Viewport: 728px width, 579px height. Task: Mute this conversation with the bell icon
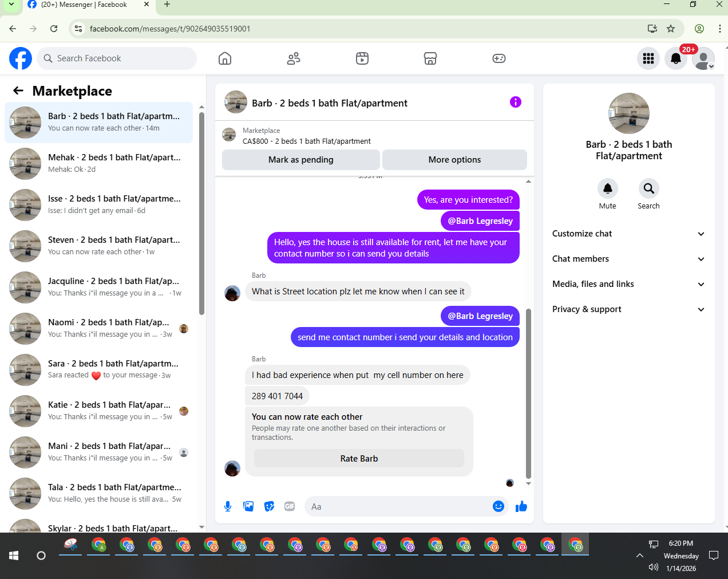point(608,188)
